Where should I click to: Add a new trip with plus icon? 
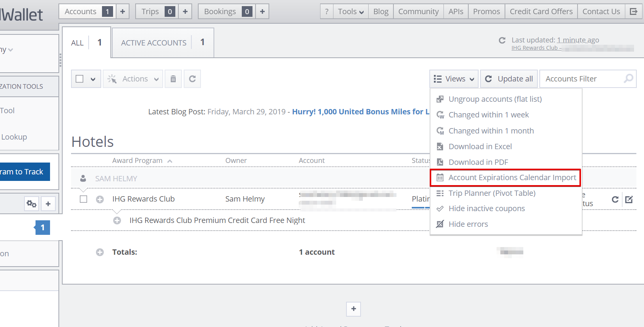click(x=185, y=11)
